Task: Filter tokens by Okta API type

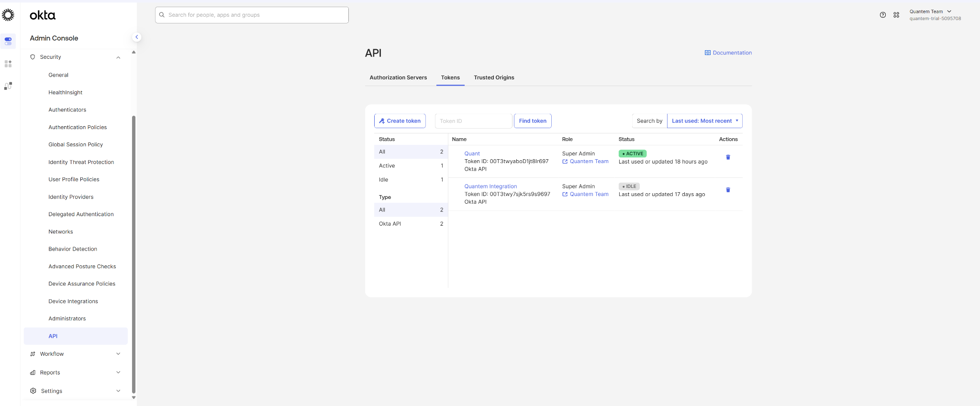Action: pyautogui.click(x=411, y=224)
